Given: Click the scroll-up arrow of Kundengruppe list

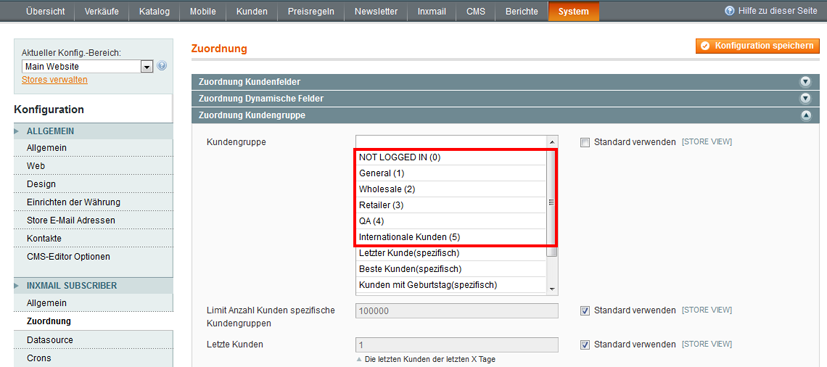Looking at the screenshot, I should point(552,142).
